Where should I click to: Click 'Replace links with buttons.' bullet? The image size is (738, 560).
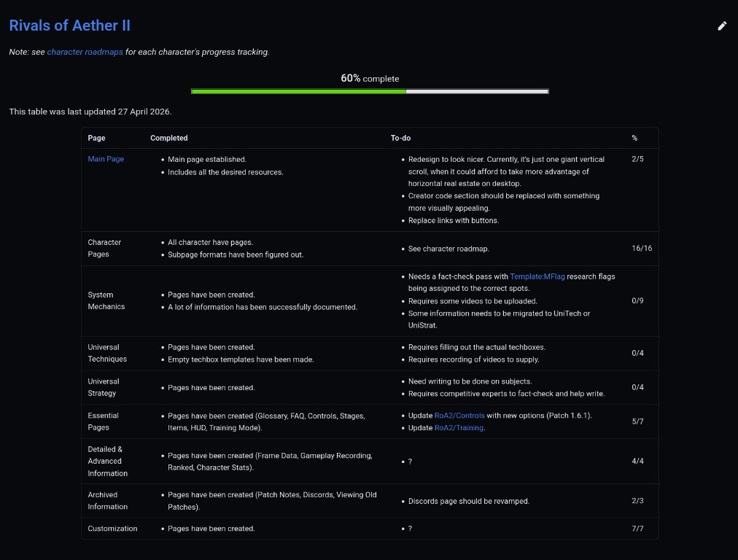coord(454,220)
